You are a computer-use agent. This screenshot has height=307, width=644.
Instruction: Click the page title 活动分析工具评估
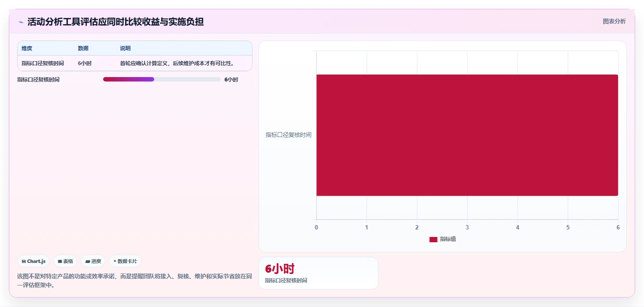pos(115,22)
